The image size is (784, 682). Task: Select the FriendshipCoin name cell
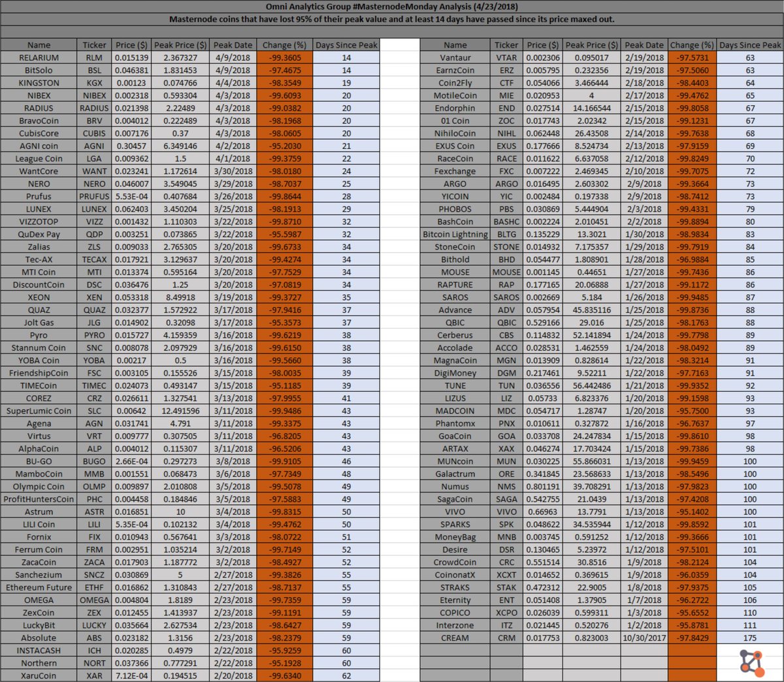pos(39,373)
